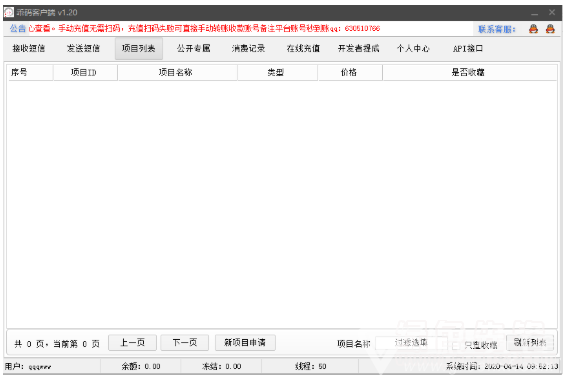
Task: Close the client window
Action: [552, 13]
